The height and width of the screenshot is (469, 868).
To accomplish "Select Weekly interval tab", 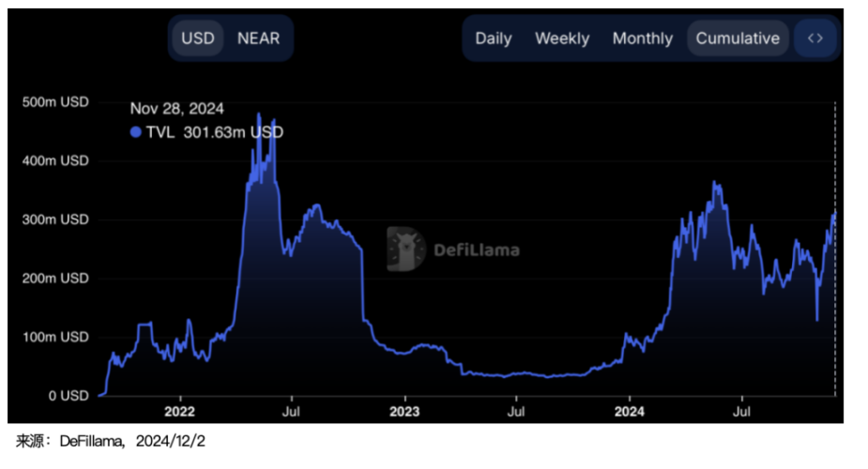I will (562, 38).
